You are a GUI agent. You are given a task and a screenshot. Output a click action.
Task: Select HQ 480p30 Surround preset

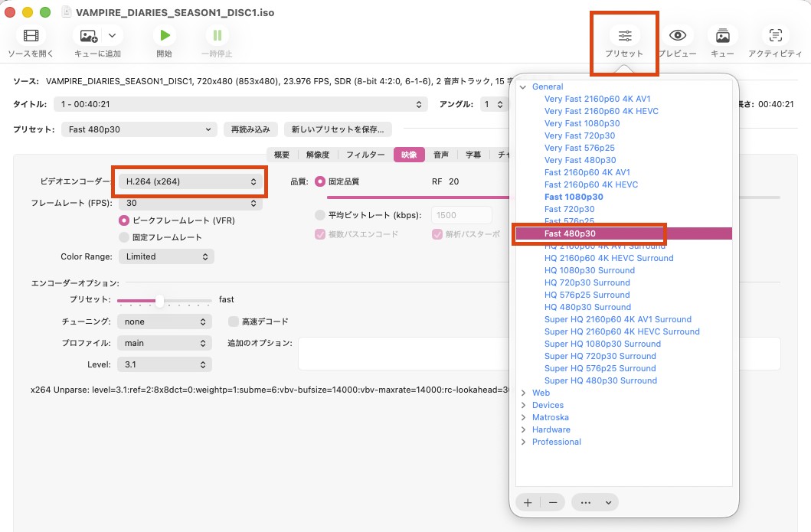tap(587, 307)
